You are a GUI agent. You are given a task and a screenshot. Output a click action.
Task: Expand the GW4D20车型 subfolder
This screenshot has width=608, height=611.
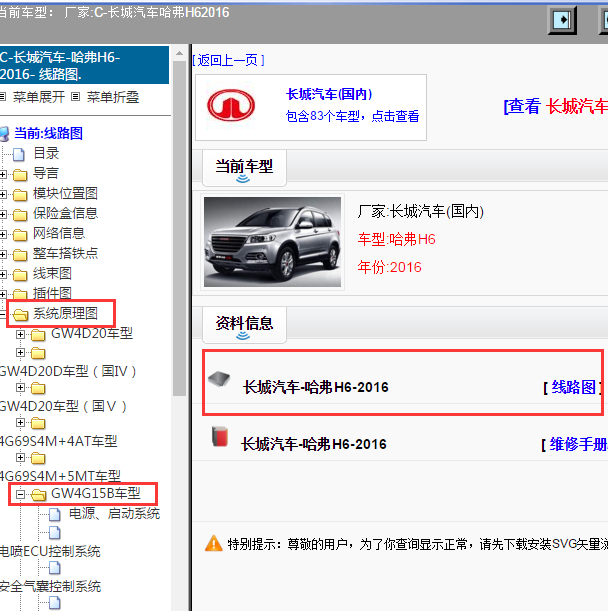[20, 334]
